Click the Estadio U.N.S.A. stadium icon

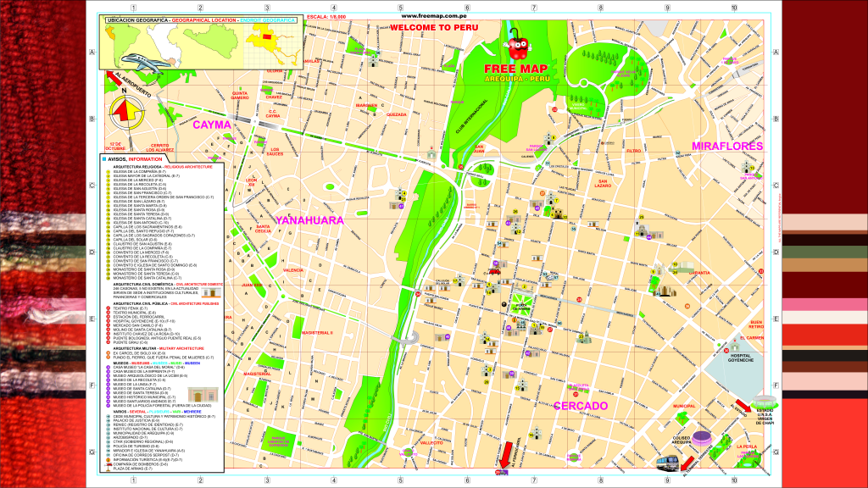(765, 400)
